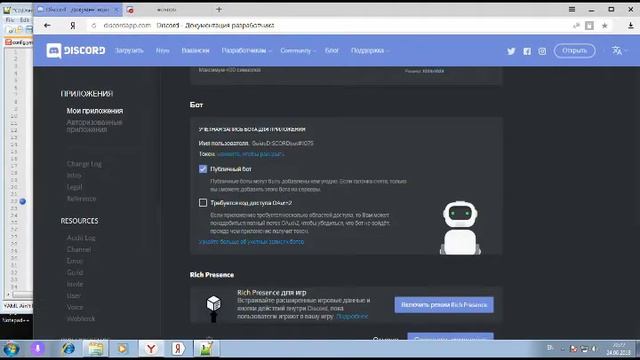Open media player in taskbar
This screenshot has width=640, height=360.
tap(122, 349)
